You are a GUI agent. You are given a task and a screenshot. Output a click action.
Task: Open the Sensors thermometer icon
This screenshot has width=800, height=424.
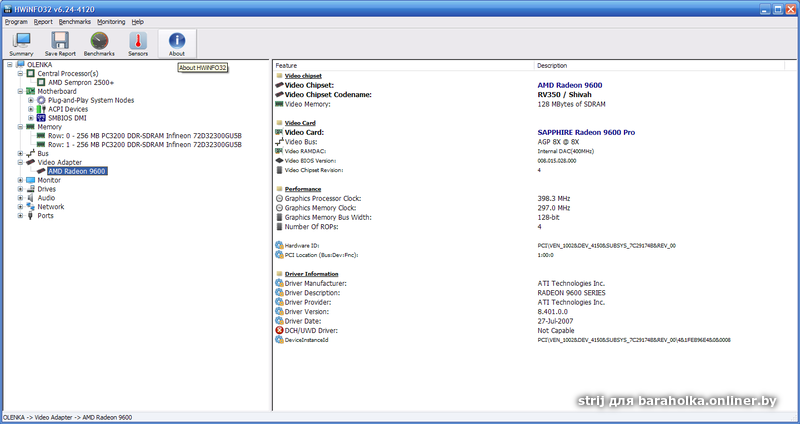(138, 40)
